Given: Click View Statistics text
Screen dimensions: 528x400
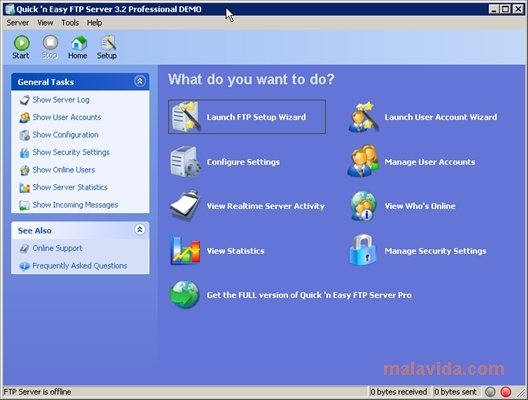Looking at the screenshot, I should [235, 251].
